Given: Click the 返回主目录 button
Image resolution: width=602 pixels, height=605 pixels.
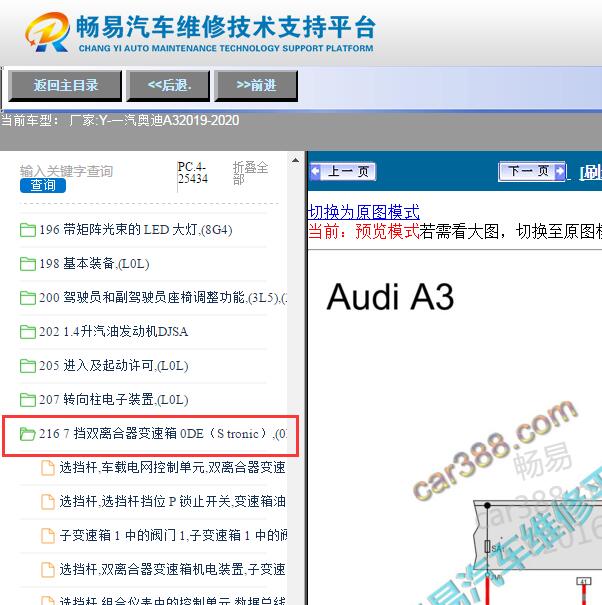Looking at the screenshot, I should click(x=65, y=86).
